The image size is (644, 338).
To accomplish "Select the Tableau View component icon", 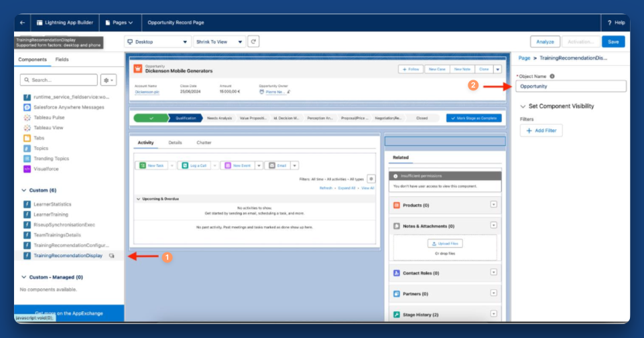I will point(27,128).
